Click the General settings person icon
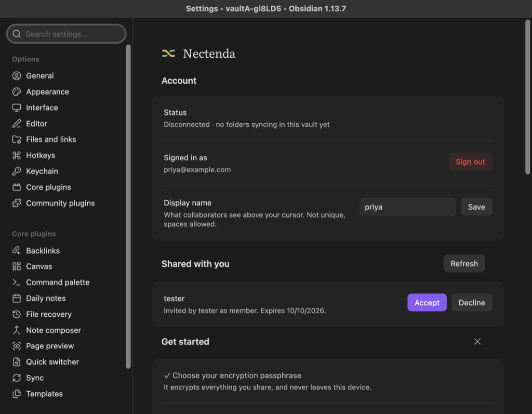The height and width of the screenshot is (414, 532). (17, 76)
